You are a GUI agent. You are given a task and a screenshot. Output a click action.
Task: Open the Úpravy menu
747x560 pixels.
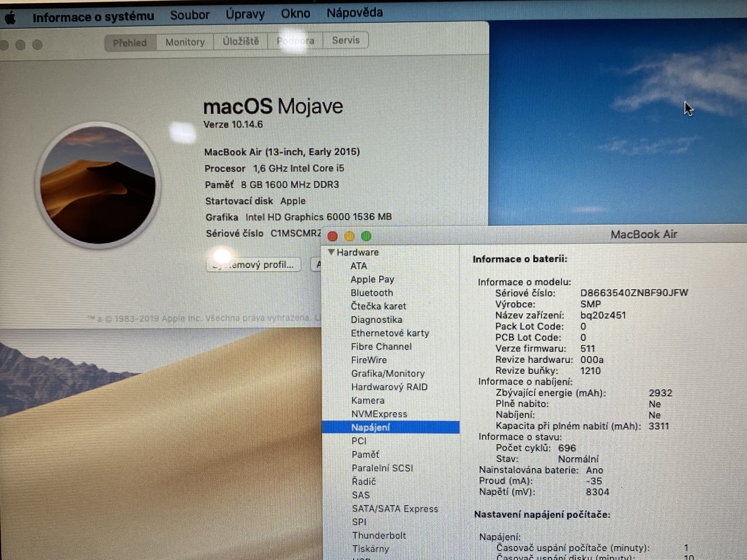245,14
